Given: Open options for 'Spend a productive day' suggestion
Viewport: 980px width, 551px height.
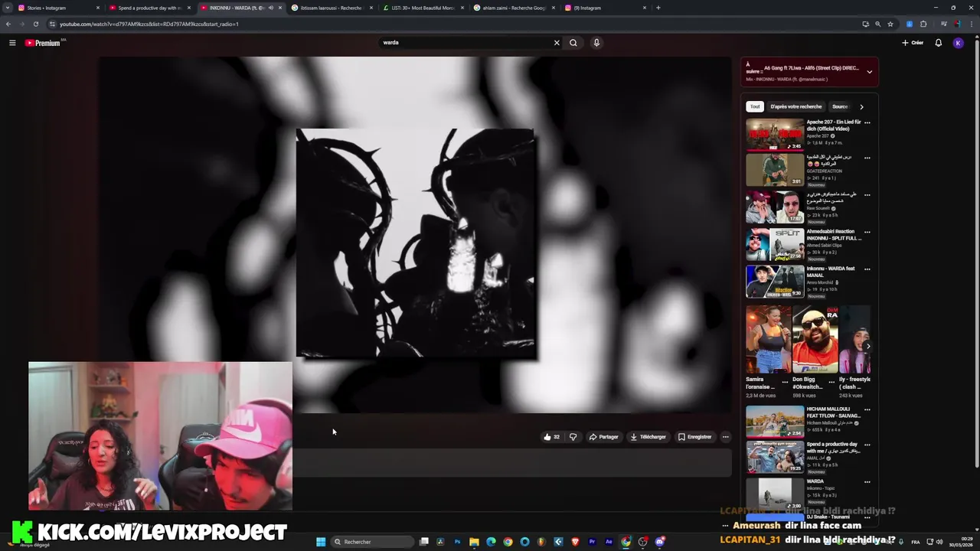Looking at the screenshot, I should 867,445.
